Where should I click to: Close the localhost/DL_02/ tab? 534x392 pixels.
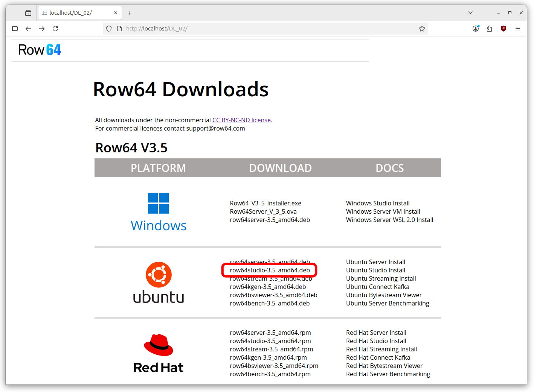click(116, 13)
